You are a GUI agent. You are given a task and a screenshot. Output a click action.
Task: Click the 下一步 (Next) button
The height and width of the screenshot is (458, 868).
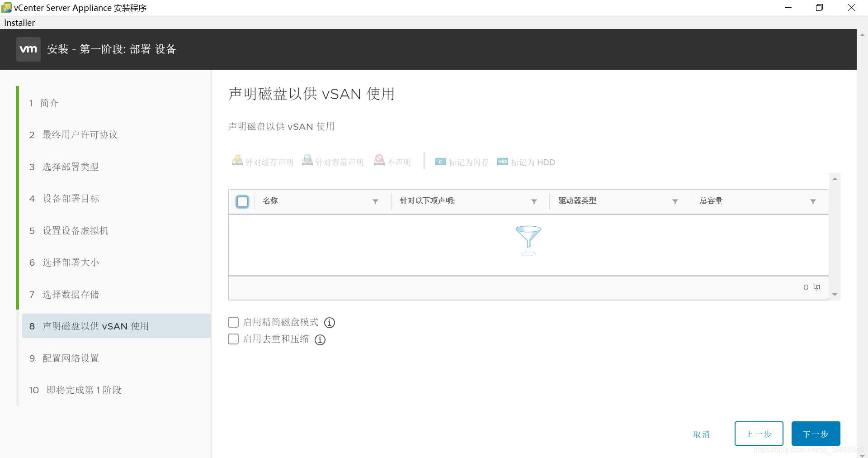point(816,434)
